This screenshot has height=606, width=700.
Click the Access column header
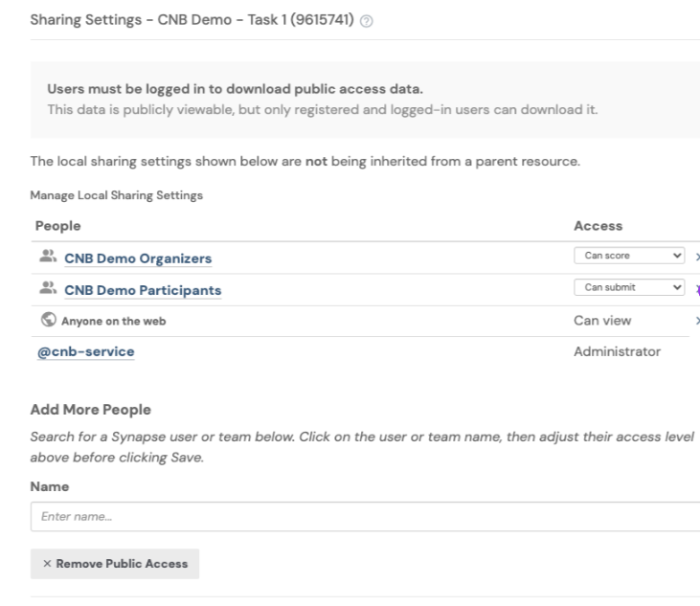click(598, 226)
